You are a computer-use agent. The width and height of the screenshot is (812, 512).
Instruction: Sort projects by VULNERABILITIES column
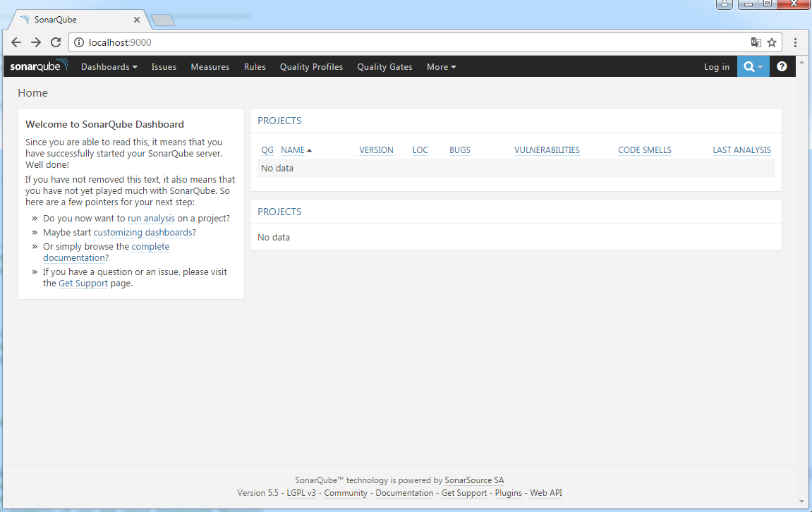click(547, 150)
